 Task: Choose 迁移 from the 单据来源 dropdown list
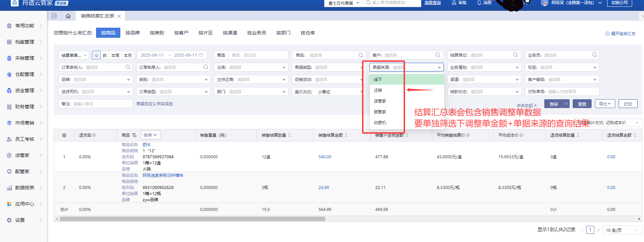click(378, 90)
